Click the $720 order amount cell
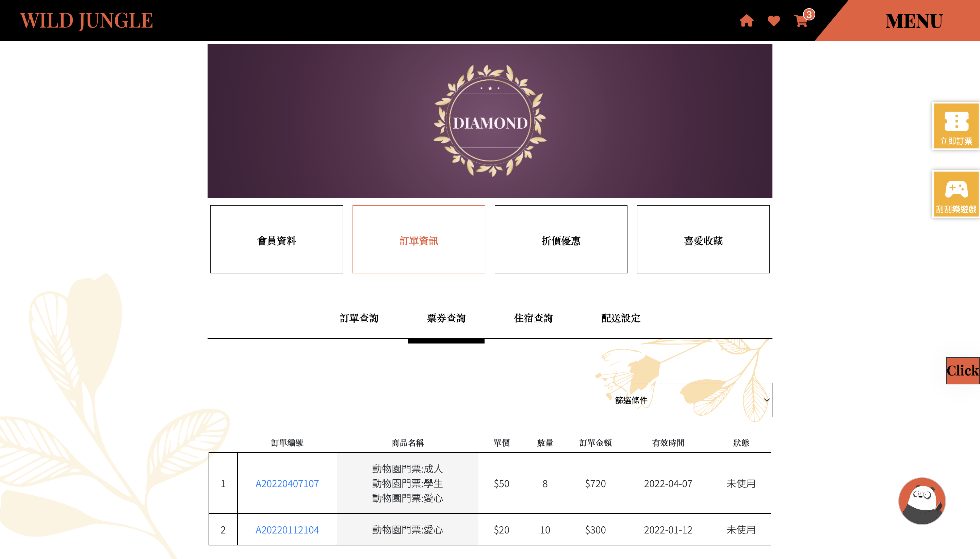This screenshot has height=559, width=980. (595, 484)
